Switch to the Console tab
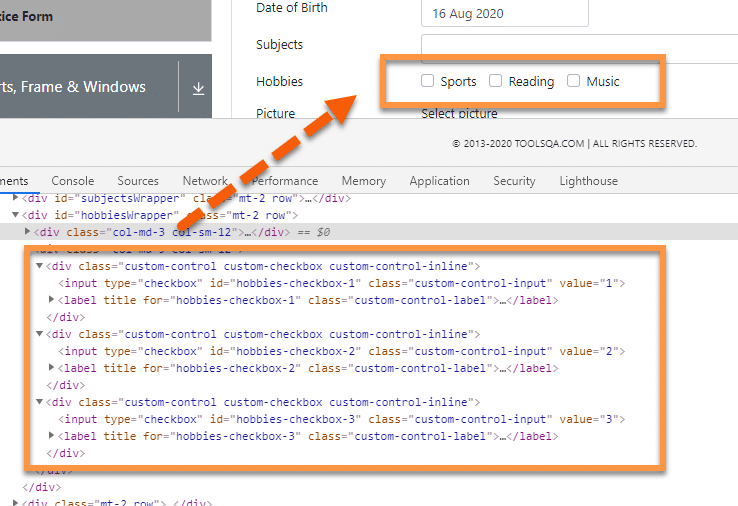Screen dimensions: 738x506 [x=73, y=181]
